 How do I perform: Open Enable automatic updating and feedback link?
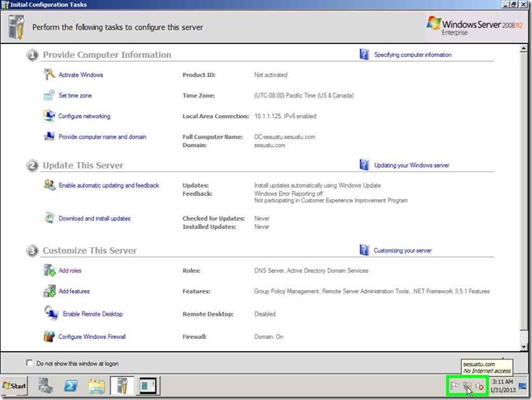tap(109, 185)
